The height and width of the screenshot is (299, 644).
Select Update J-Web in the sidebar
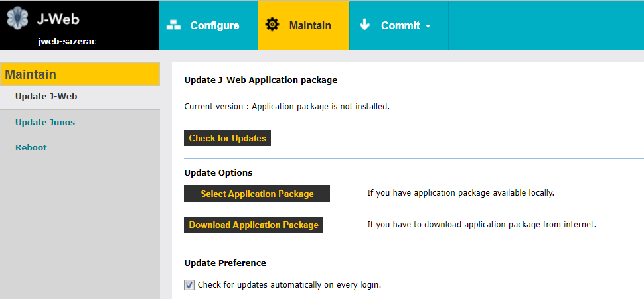coord(46,97)
